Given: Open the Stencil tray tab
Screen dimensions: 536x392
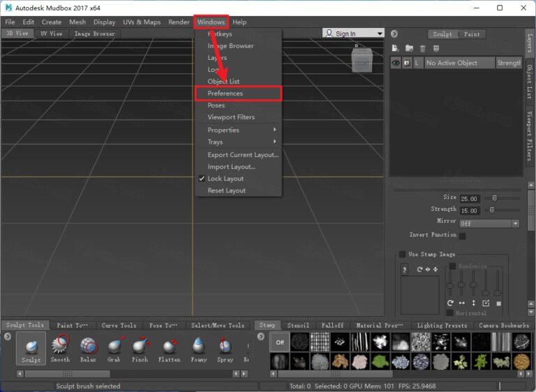Looking at the screenshot, I should tap(298, 325).
